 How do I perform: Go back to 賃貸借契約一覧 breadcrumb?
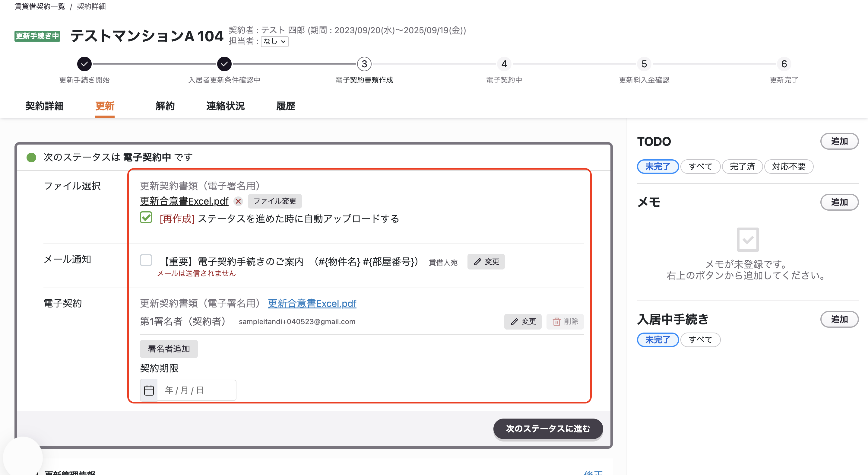tap(40, 6)
